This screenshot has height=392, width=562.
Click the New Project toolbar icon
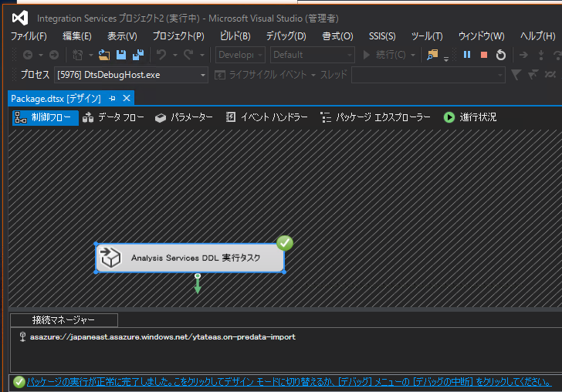coord(77,55)
